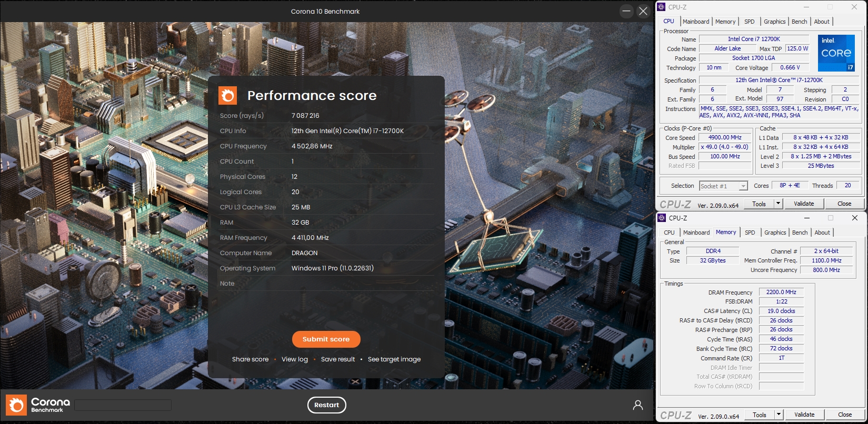
Task: Open About tab in lower CPU-Z window
Action: [x=822, y=233]
